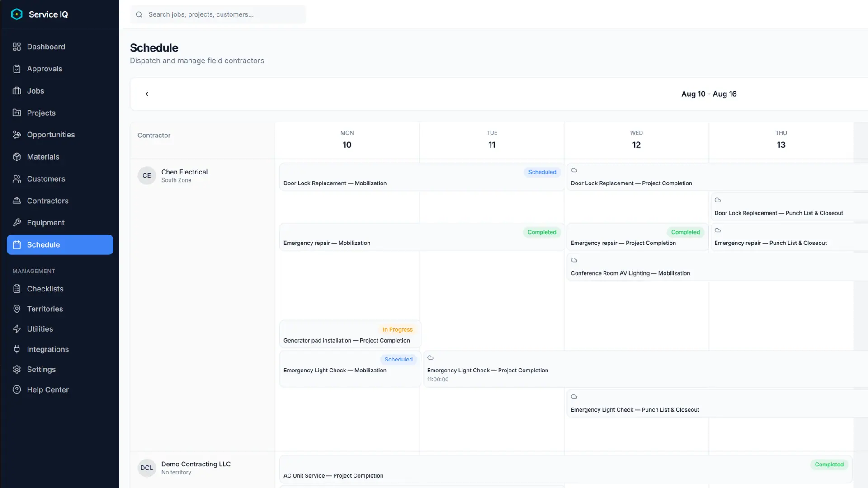868x488 pixels.
Task: Click the DCL contractor avatar
Action: pos(146,468)
